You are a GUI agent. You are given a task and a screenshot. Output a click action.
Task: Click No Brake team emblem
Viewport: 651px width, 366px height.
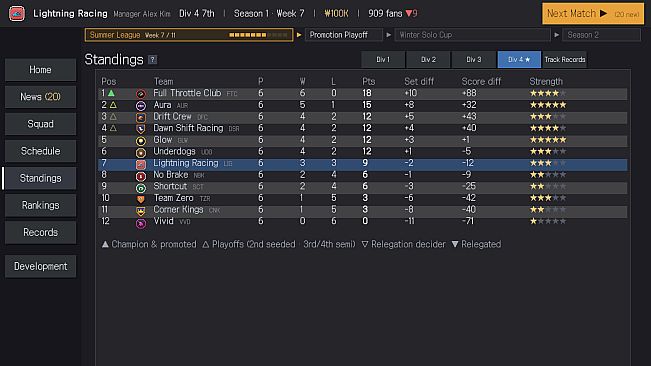141,176
